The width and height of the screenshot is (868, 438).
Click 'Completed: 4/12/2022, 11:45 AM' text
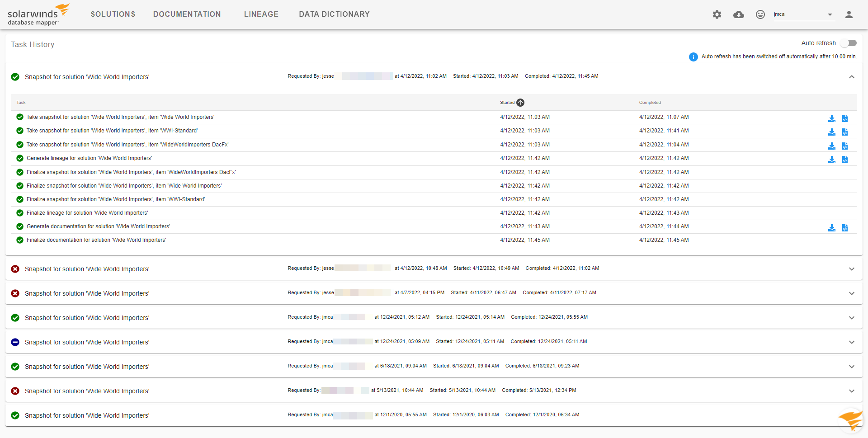pyautogui.click(x=561, y=76)
